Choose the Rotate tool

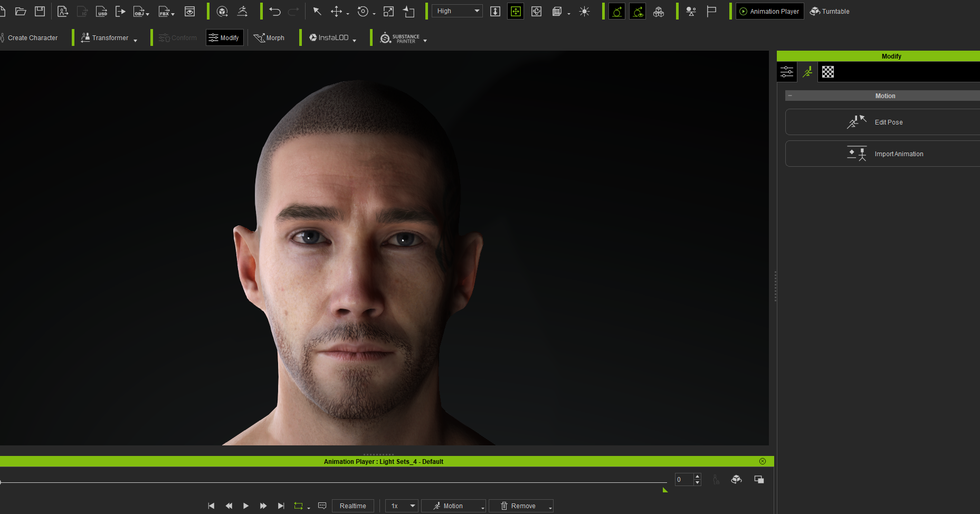363,11
